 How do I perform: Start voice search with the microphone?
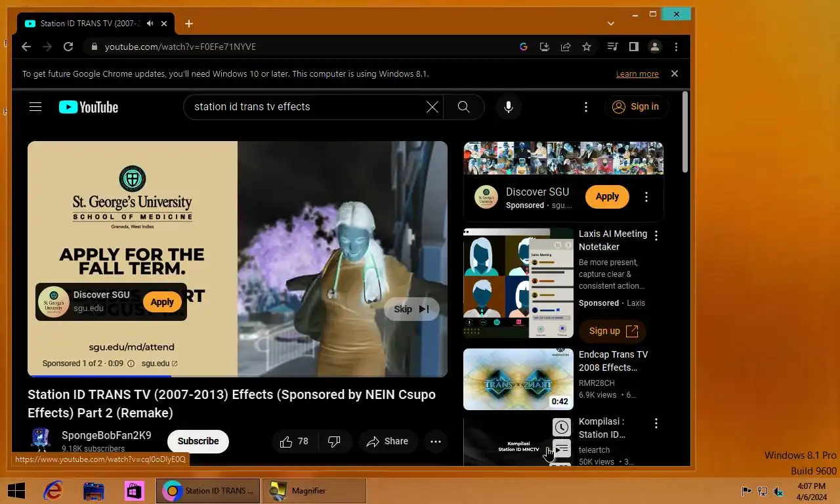point(509,107)
